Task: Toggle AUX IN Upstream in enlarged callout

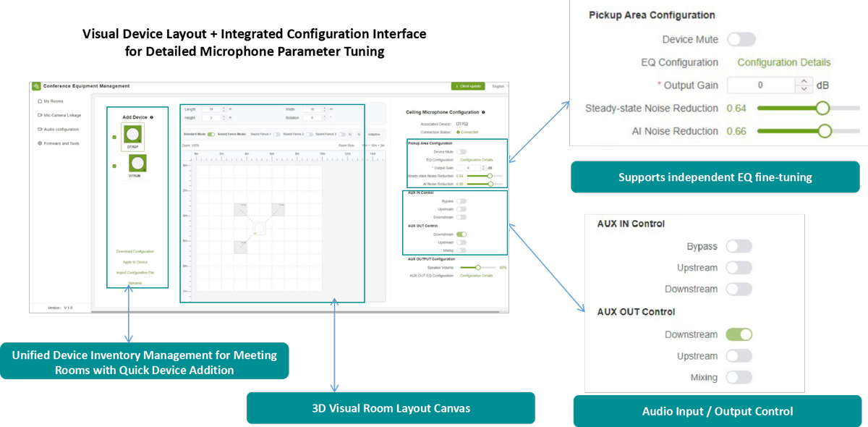Action: point(739,268)
